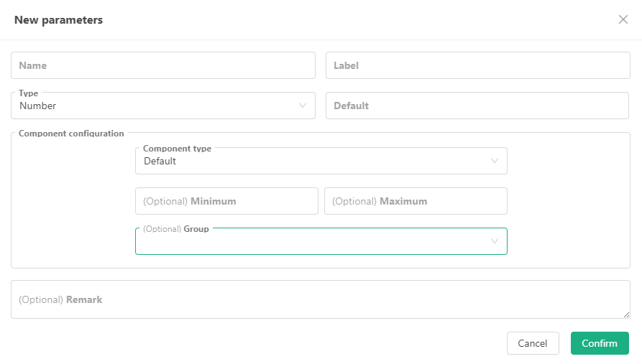Click the "New parameters" dialog title

click(x=58, y=20)
